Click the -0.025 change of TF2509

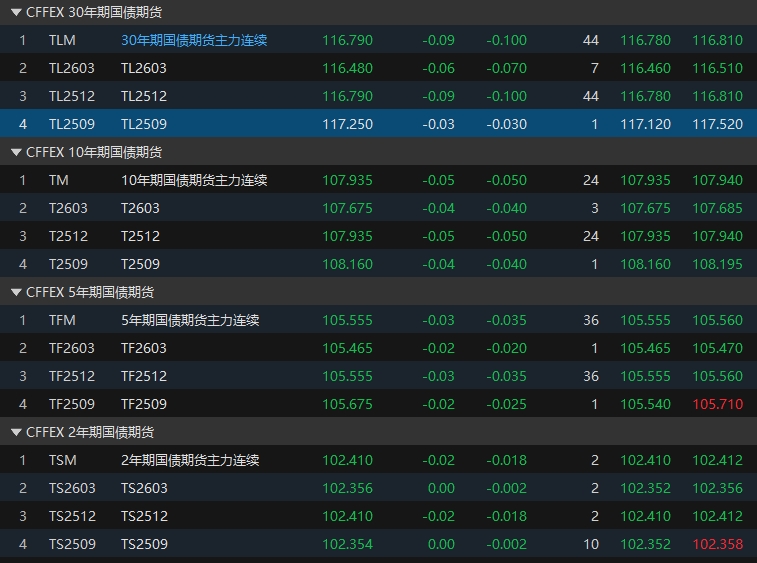(506, 404)
